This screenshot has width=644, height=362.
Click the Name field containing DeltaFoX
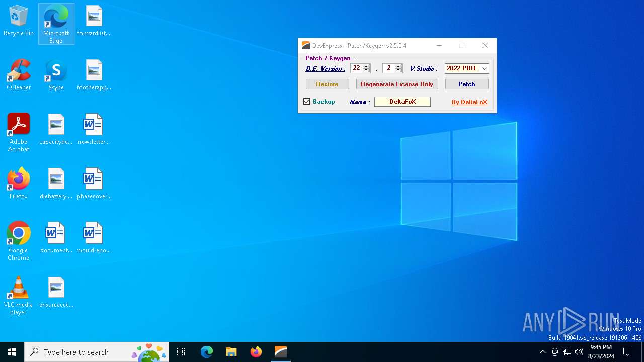point(403,102)
